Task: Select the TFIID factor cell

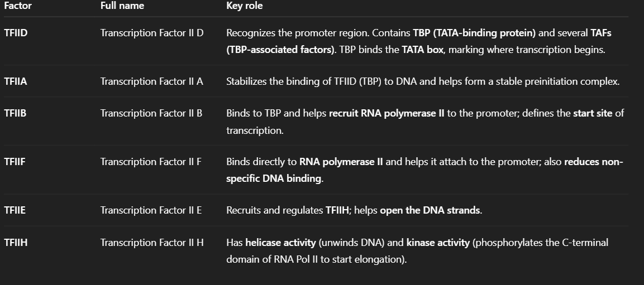Action: tap(16, 33)
